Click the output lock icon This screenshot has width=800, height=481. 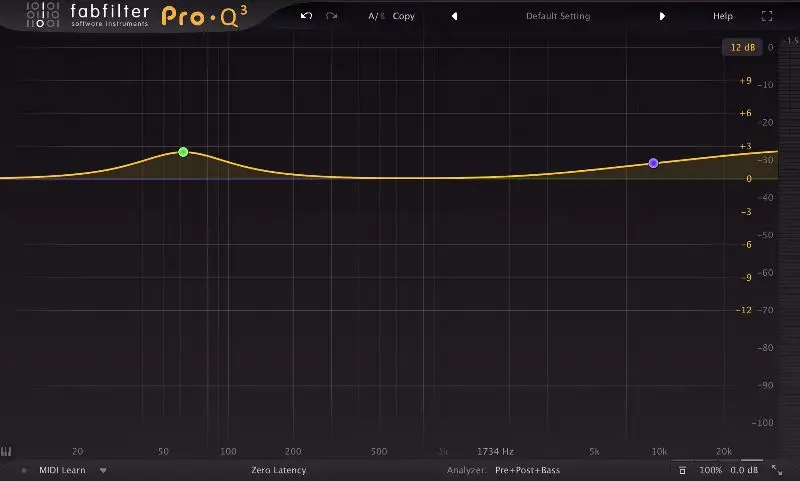[x=682, y=470]
